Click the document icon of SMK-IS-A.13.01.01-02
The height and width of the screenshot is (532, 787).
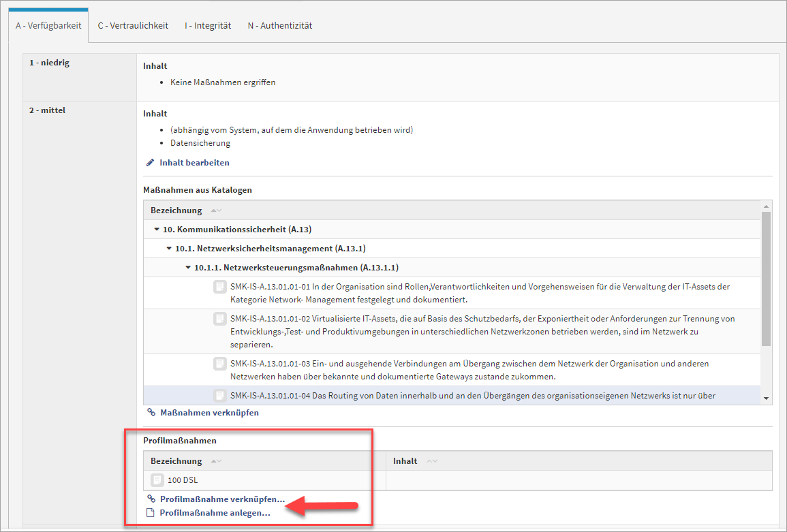220,319
